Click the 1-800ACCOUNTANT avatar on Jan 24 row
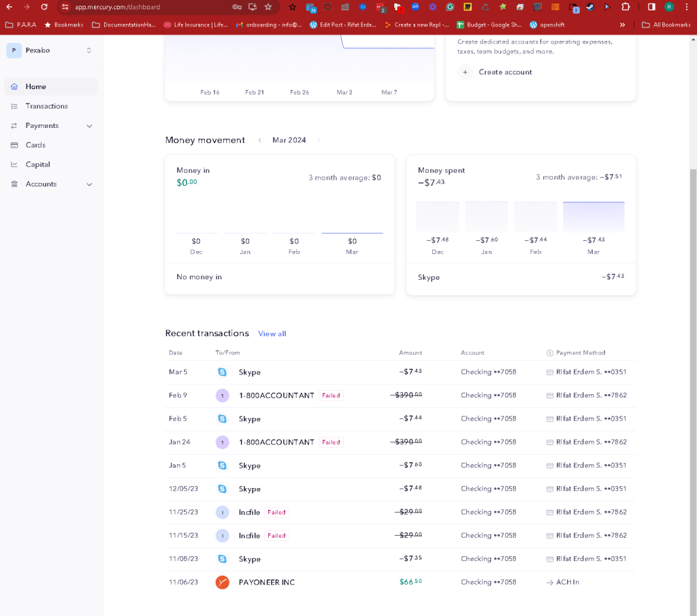Image resolution: width=697 pixels, height=616 pixels. pyautogui.click(x=223, y=442)
